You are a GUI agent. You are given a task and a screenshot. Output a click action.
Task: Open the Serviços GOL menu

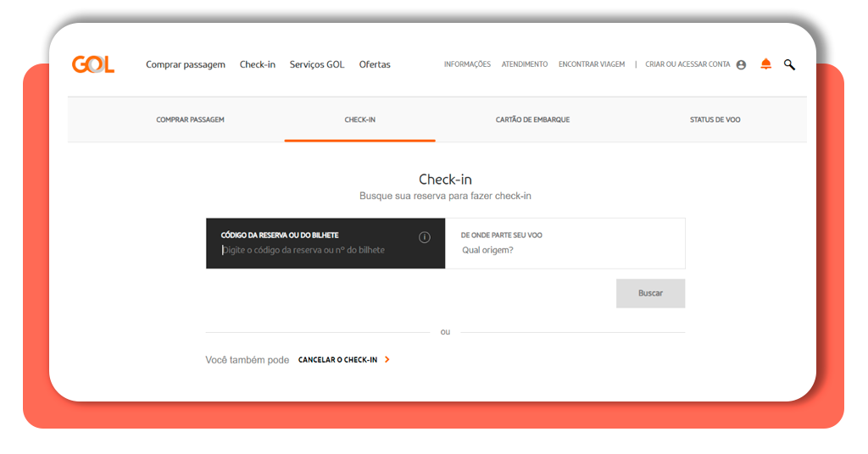[317, 64]
